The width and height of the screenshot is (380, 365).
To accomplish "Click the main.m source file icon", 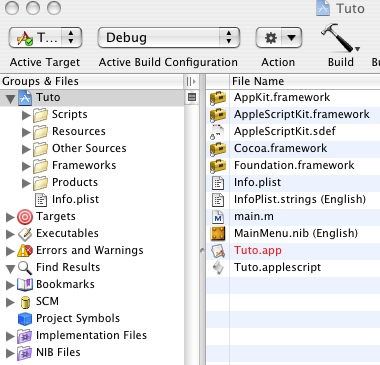I will click(x=218, y=217).
